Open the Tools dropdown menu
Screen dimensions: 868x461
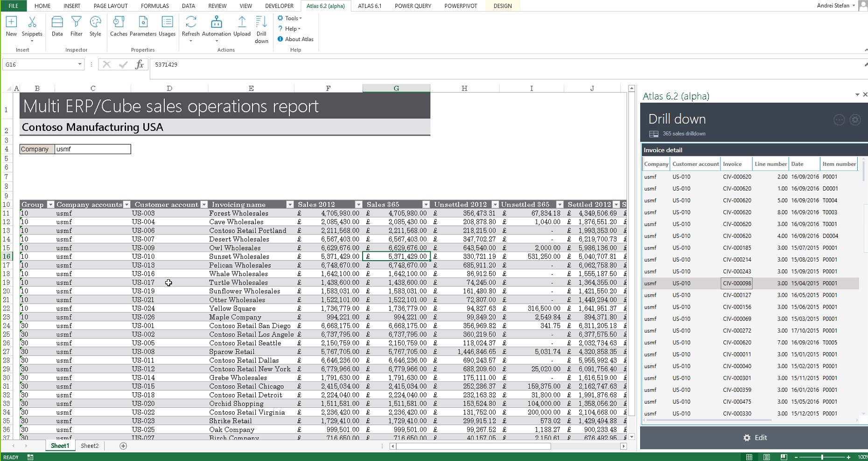pos(290,18)
